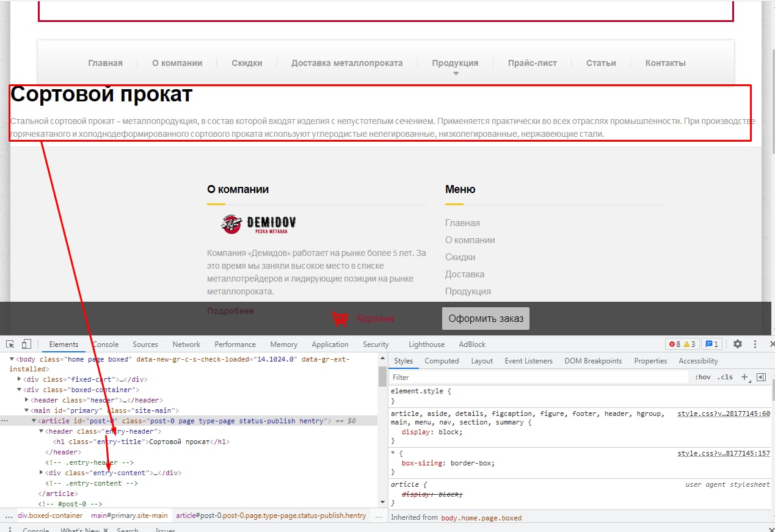The width and height of the screenshot is (775, 532).
Task: Open the Продукция dropdown arrow in navigation
Action: click(456, 74)
